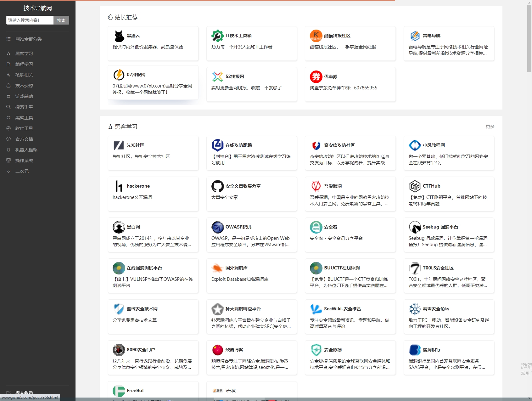The image size is (532, 401).
Task: Open the 在线攻防靶场 blue icon
Action: click(x=217, y=145)
